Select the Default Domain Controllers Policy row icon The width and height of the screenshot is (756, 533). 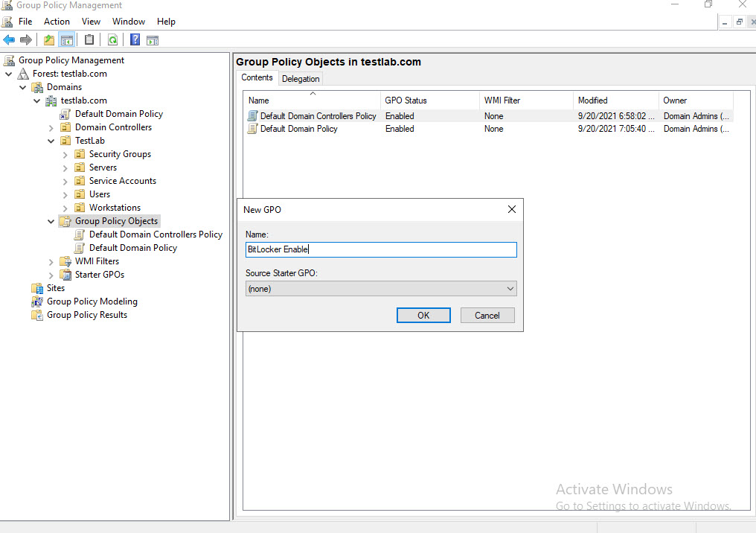tap(253, 116)
